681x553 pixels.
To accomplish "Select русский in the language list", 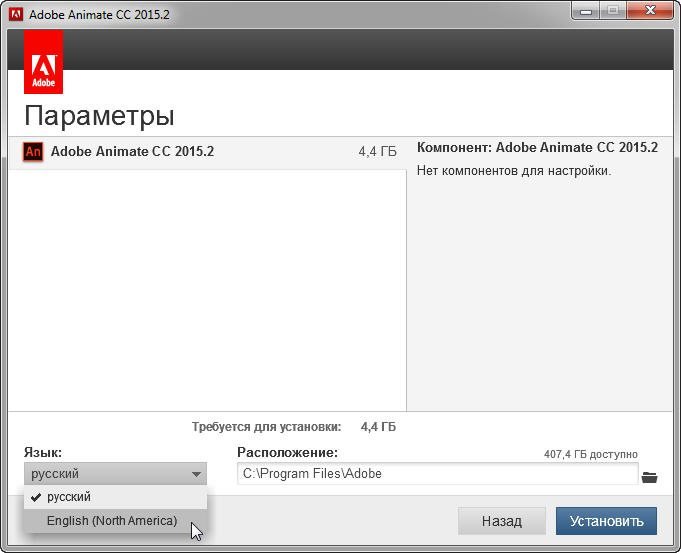I will tap(116, 497).
